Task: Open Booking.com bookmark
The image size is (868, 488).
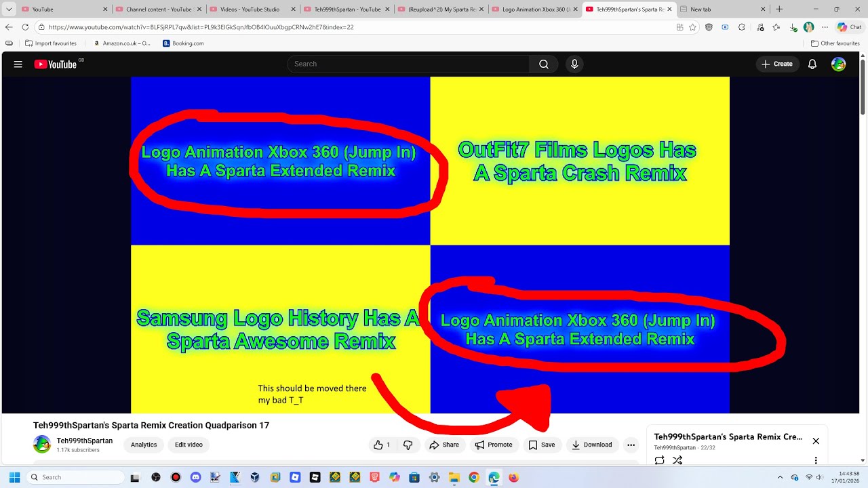Action: 183,43
